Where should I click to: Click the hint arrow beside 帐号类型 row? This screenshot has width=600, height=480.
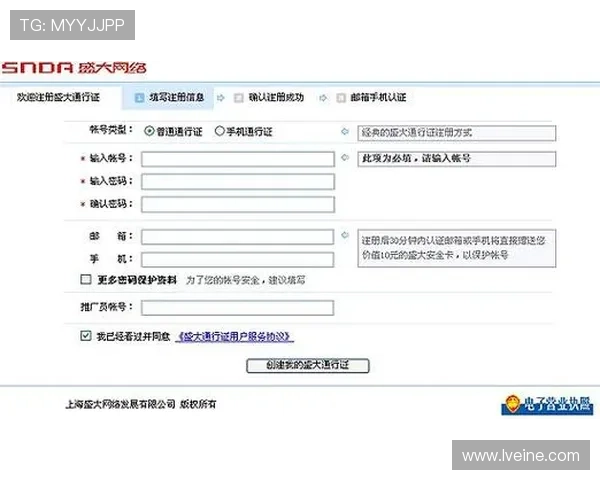[x=345, y=131]
